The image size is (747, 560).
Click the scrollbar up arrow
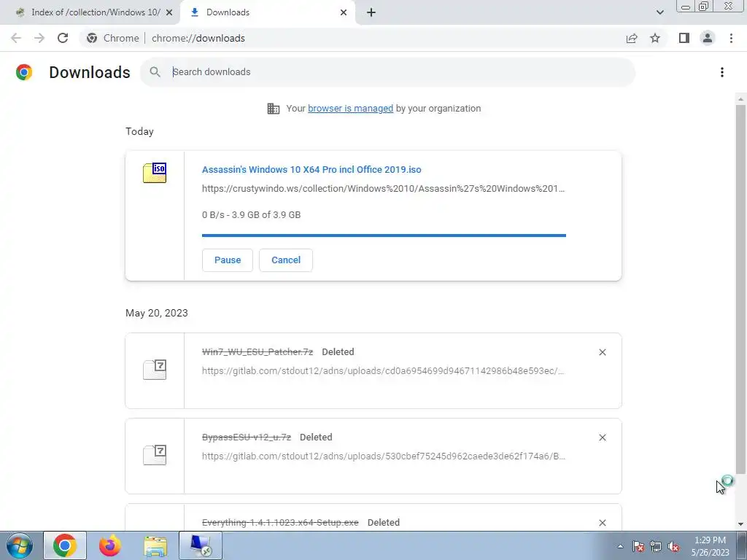pyautogui.click(x=740, y=99)
